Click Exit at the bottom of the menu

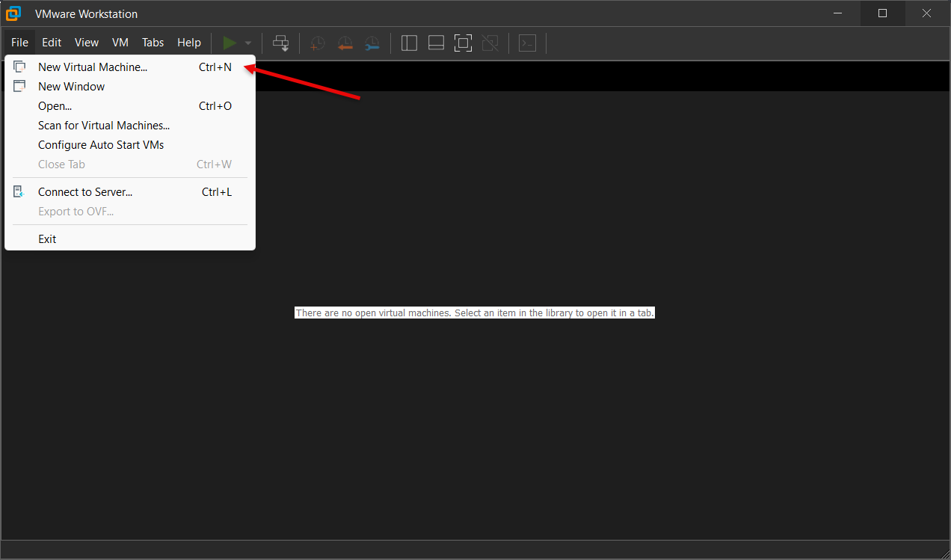(46, 239)
